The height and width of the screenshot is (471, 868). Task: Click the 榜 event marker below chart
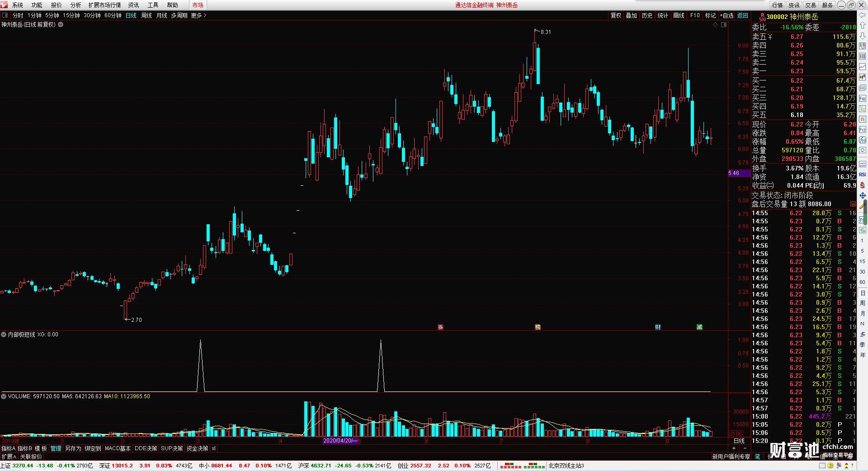tap(538, 327)
